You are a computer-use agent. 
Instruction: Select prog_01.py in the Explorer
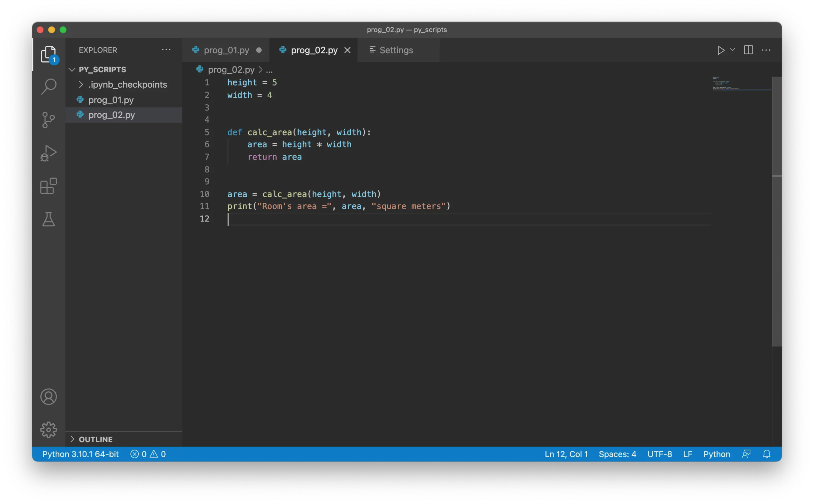point(110,99)
